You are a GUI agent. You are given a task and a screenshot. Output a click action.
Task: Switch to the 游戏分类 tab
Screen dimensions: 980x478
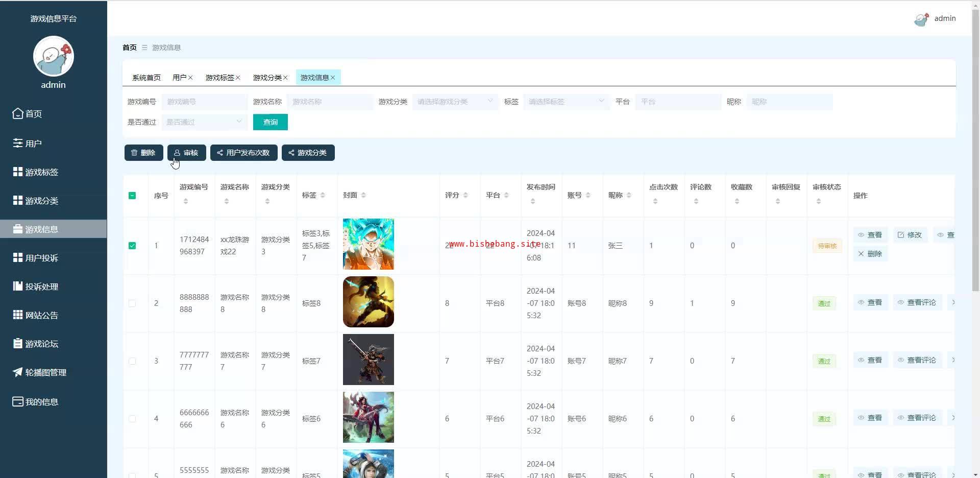[267, 78]
